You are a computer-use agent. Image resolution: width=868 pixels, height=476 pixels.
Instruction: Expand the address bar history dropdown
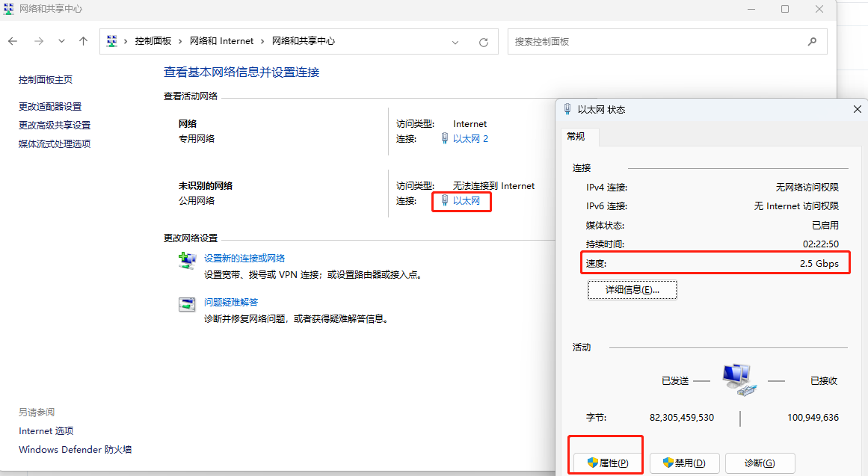[455, 43]
